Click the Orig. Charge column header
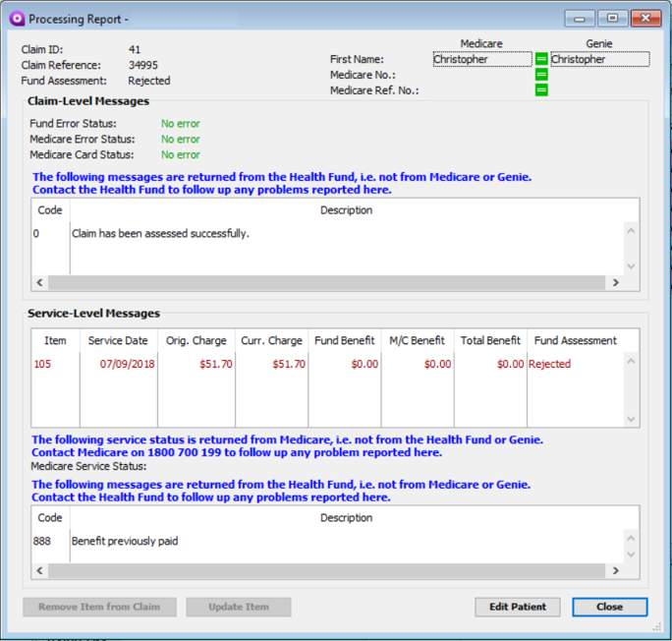The width and height of the screenshot is (672, 641). pyautogui.click(x=196, y=341)
